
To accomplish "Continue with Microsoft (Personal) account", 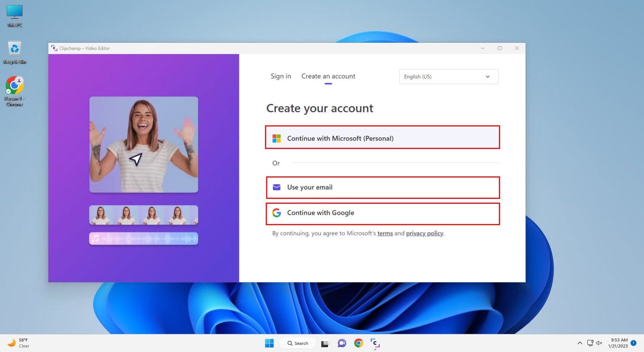I will tap(382, 138).
